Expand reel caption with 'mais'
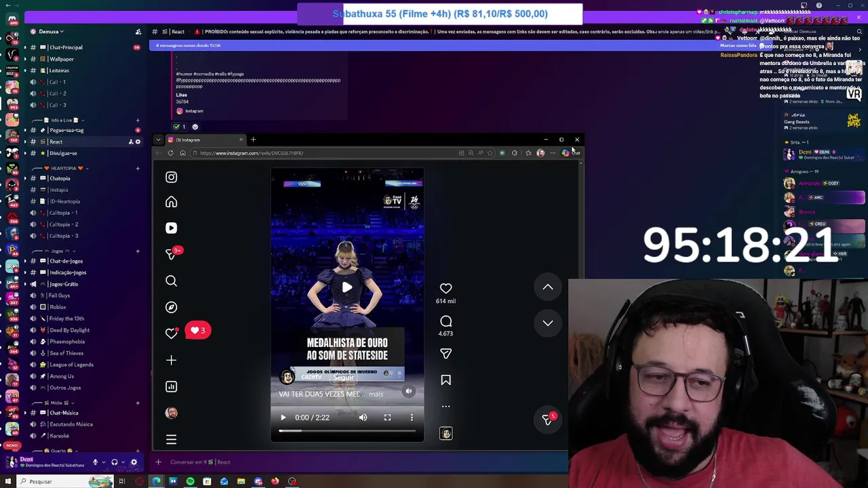This screenshot has width=868, height=488. [x=376, y=394]
